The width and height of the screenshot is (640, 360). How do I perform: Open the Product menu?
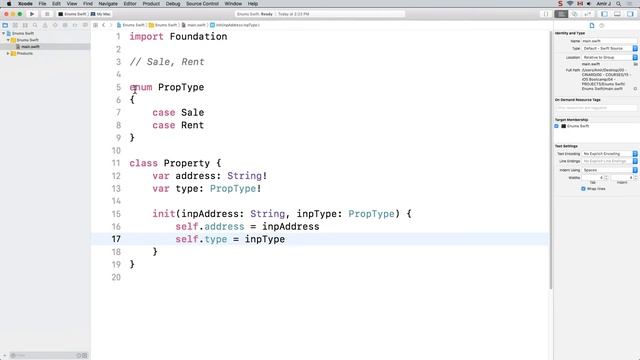151,4
